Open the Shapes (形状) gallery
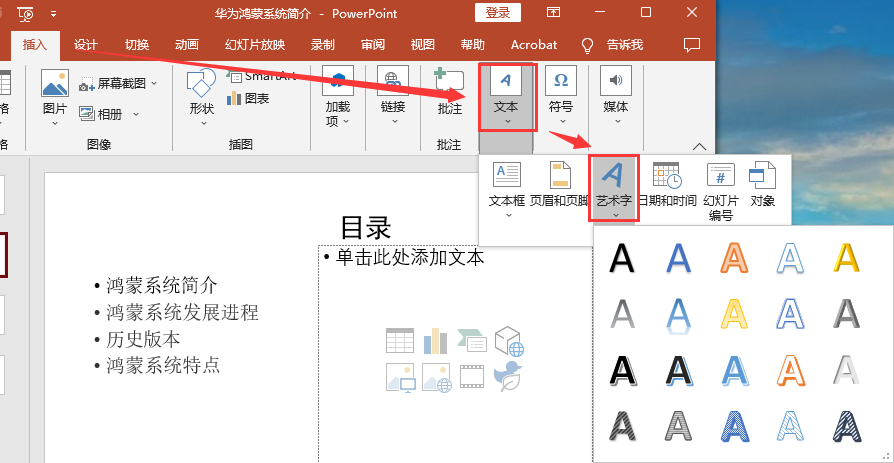 [x=201, y=95]
